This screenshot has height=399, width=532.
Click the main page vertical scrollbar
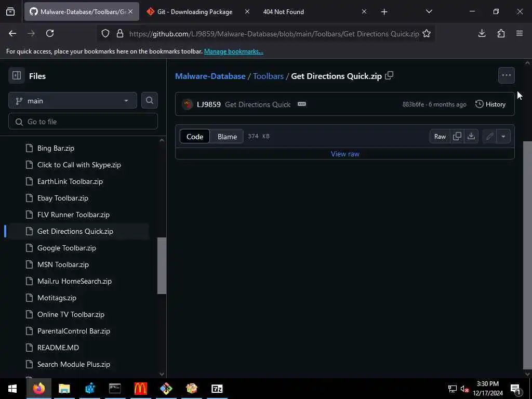[527, 255]
